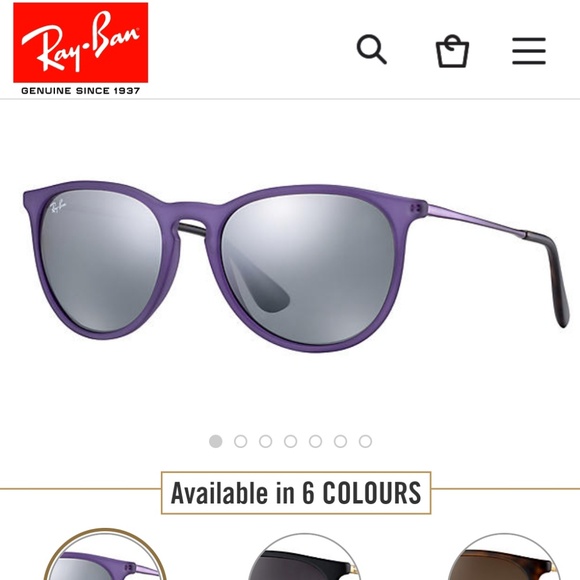
Task: Choose the black frame colour swatch
Action: coord(304,557)
